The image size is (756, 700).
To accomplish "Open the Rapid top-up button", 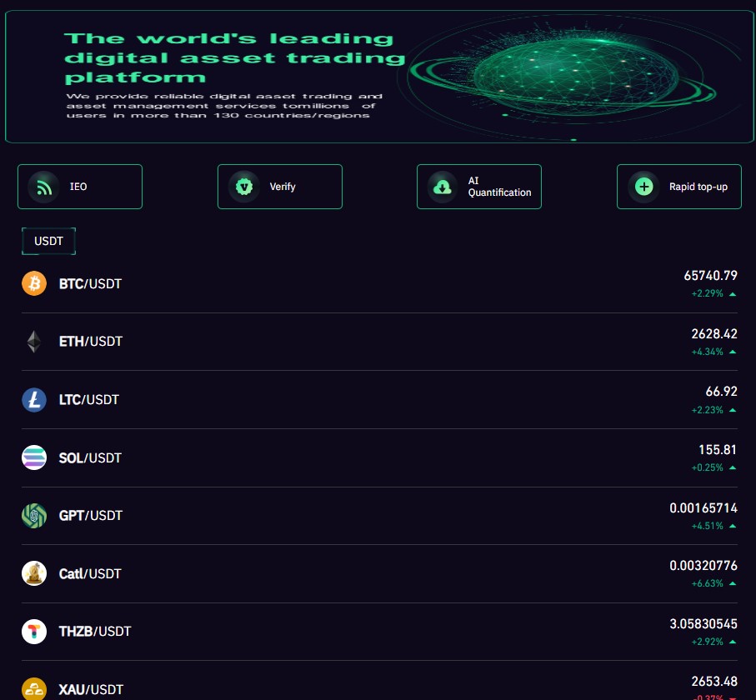I will [678, 187].
